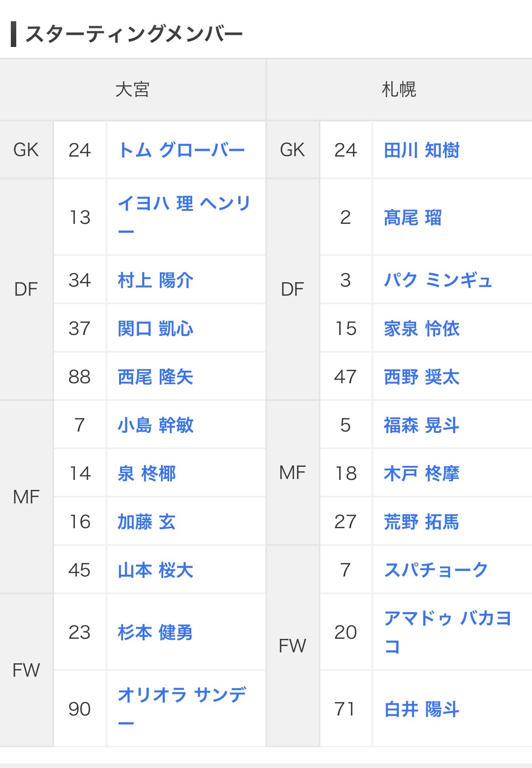532x768 pixels.
Task: Open スパチョーク player page
Action: pos(436,570)
